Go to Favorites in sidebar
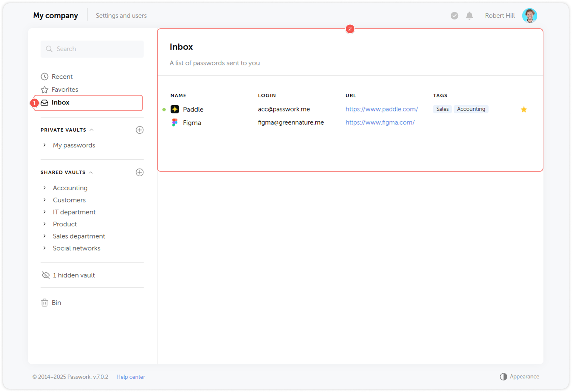Viewport: 572px width, 392px height. click(65, 89)
